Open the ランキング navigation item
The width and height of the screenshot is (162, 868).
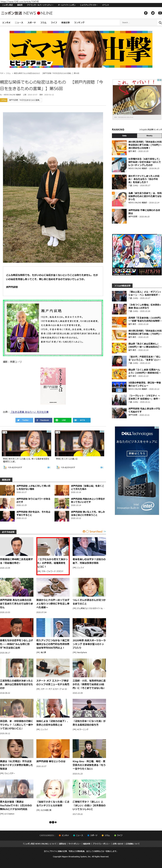(79, 23)
